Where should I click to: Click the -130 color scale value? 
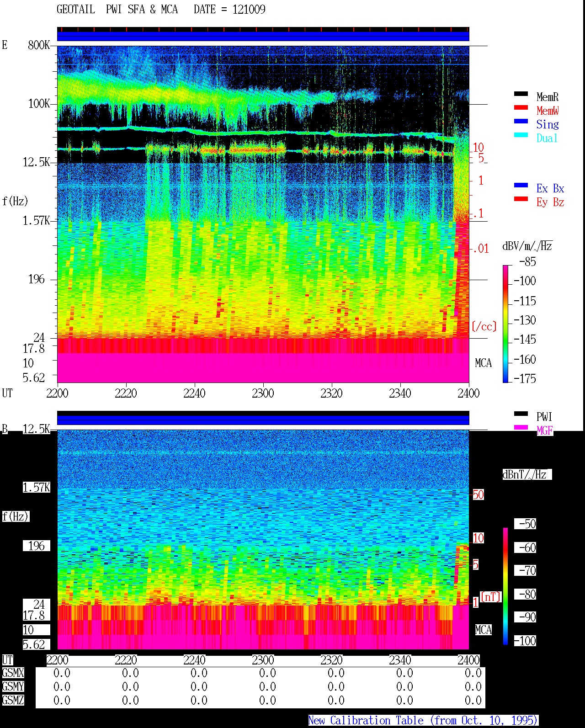[x=525, y=320]
